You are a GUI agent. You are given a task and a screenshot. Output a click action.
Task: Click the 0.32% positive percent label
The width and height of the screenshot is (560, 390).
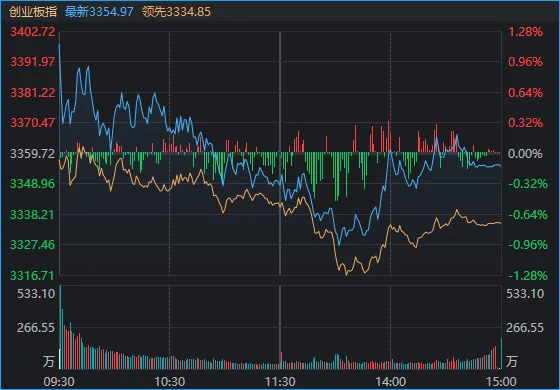[525, 123]
